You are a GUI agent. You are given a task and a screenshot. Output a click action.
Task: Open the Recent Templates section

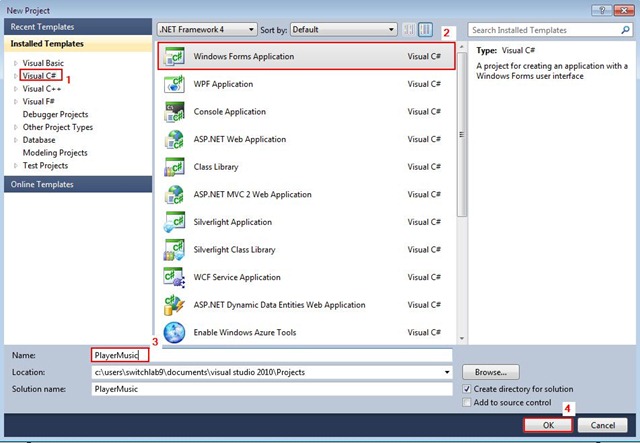coord(78,27)
